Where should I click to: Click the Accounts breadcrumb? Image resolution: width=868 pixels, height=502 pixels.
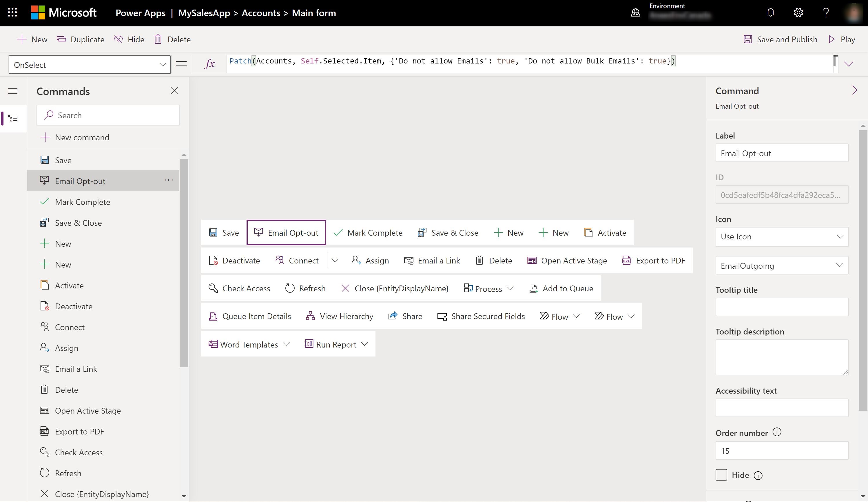coord(261,13)
